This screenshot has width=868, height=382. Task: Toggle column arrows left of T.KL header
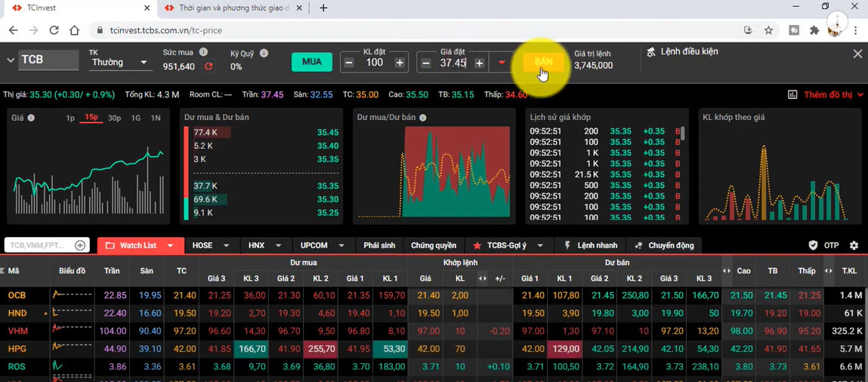pos(829,271)
